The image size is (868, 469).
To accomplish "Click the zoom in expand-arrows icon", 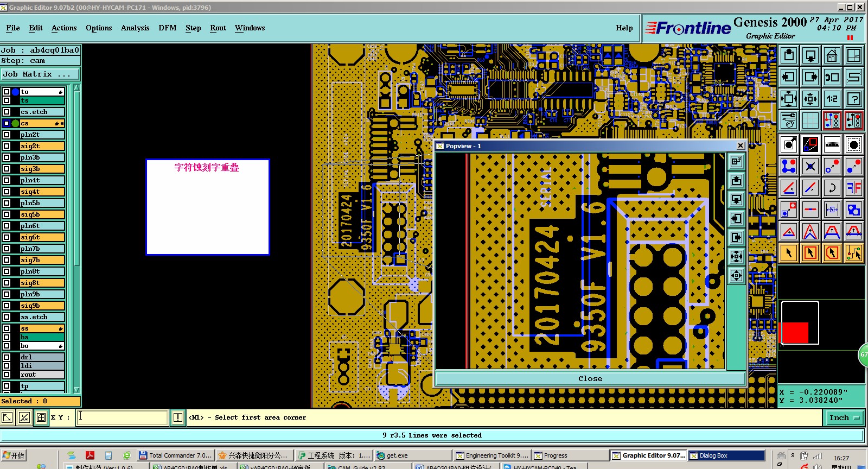I will tap(789, 99).
